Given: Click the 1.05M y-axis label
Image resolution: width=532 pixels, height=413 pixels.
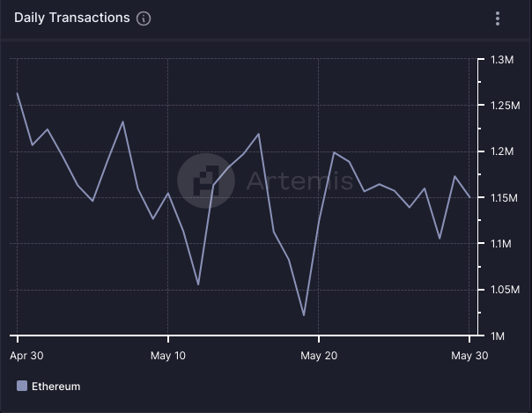Looking at the screenshot, I should (504, 290).
